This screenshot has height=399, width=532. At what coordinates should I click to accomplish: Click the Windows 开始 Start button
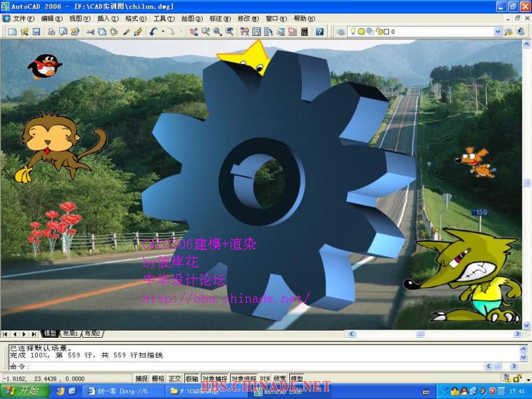(25, 391)
